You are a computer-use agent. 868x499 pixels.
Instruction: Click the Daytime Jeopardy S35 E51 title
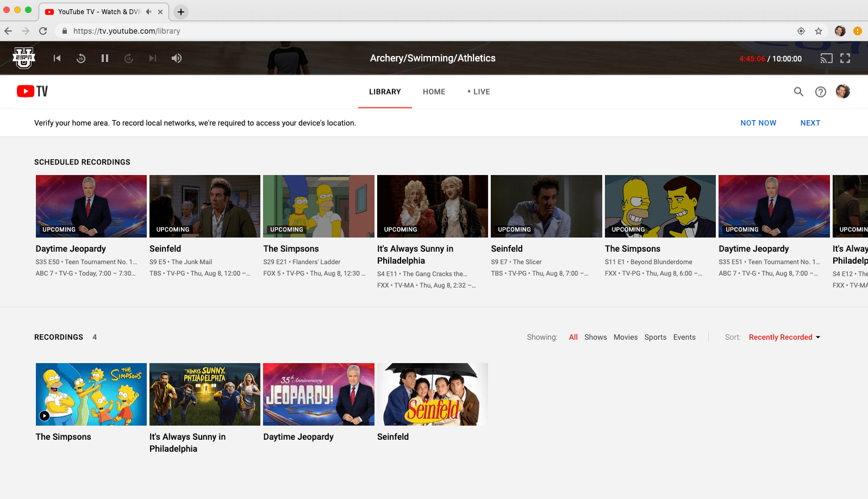tap(753, 248)
